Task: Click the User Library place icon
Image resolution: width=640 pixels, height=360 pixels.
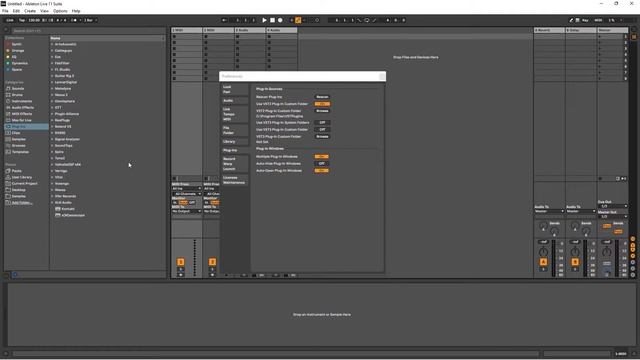Action: tap(8, 177)
